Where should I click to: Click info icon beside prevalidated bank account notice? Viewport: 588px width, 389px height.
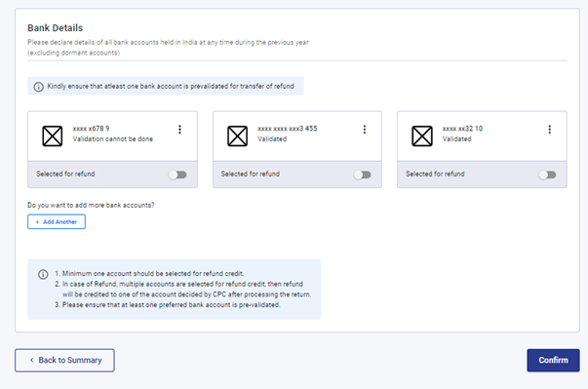39,87
